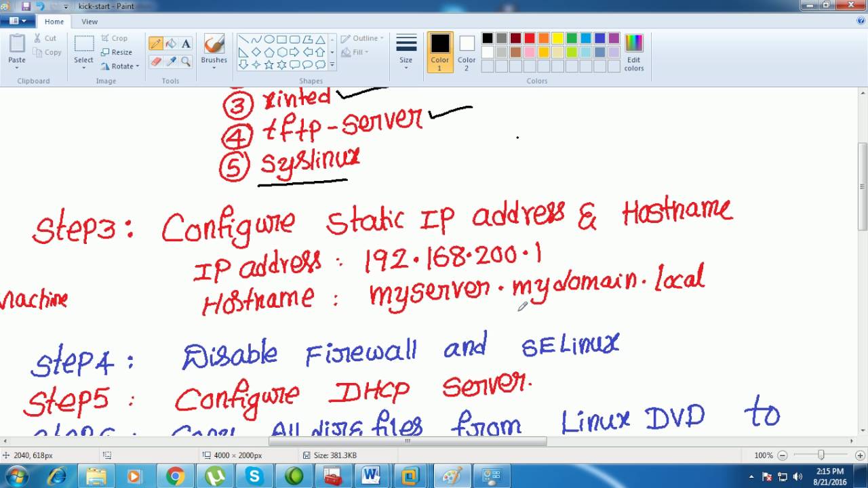
Task: Select Color 2 background box
Action: point(467,52)
